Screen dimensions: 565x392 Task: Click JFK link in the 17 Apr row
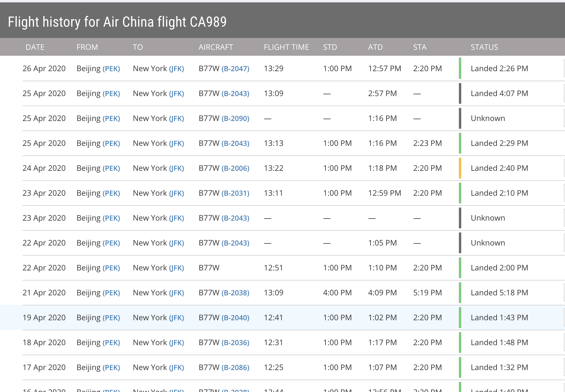coord(176,368)
